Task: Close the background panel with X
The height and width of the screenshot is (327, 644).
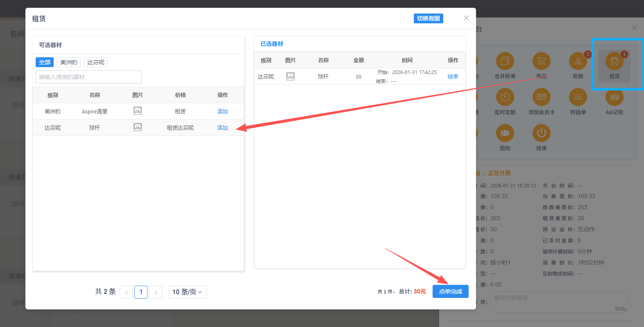Action: coord(634,28)
